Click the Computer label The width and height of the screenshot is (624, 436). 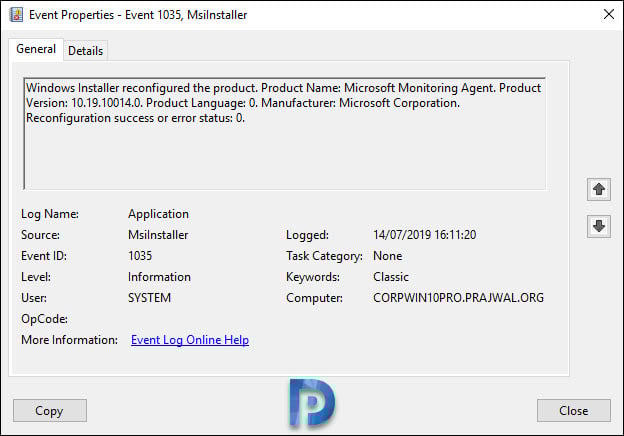tap(314, 298)
